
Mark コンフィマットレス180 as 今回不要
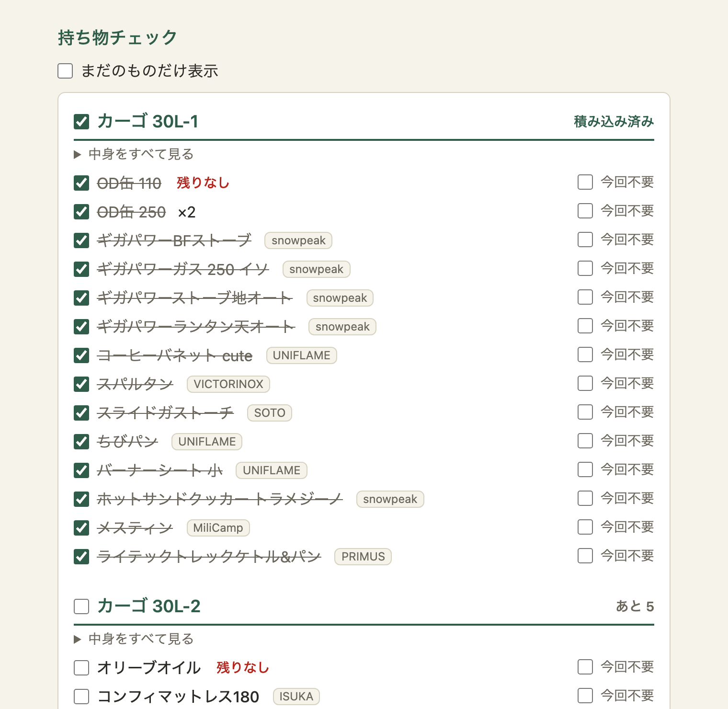point(585,696)
